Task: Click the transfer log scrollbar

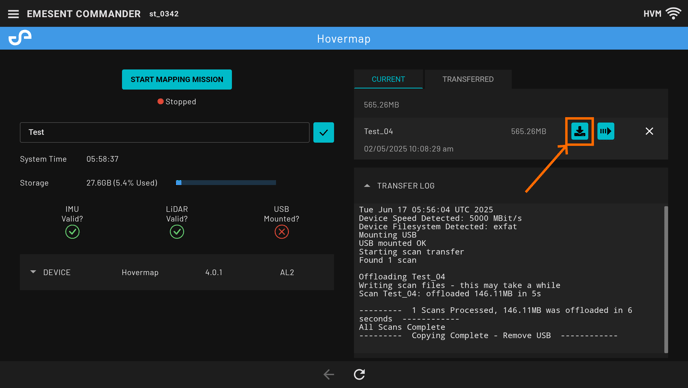Action: coord(666,279)
